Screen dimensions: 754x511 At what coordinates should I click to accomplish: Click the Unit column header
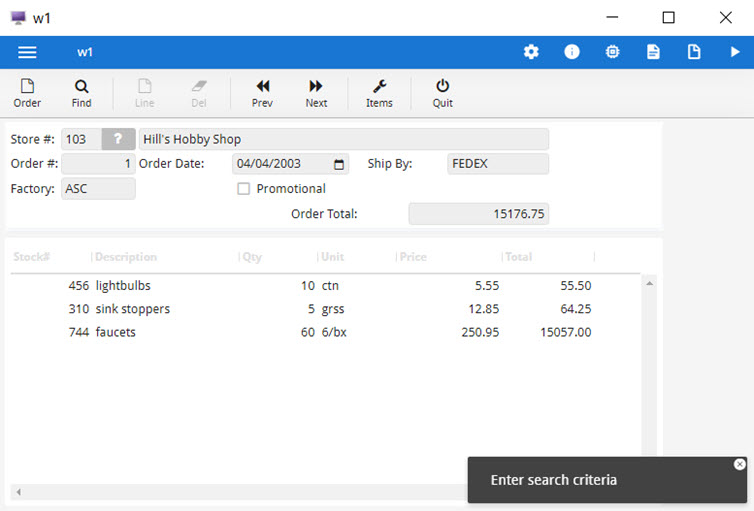pos(332,257)
